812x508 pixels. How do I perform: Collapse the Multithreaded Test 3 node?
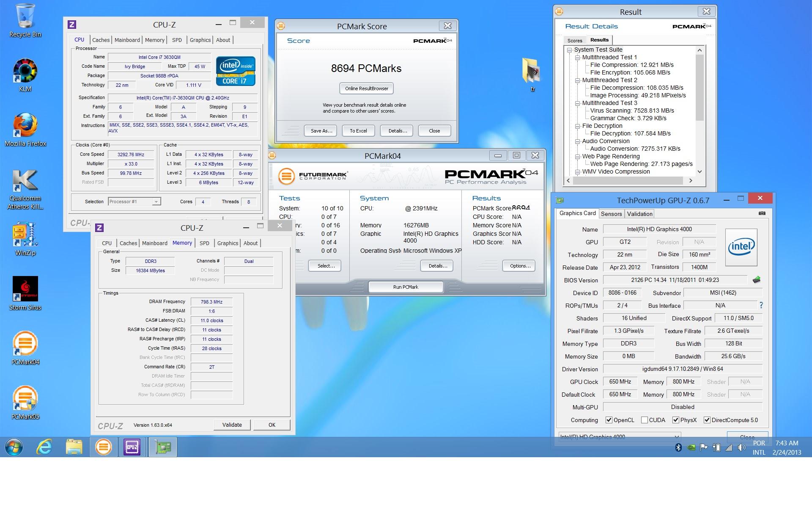coord(577,103)
